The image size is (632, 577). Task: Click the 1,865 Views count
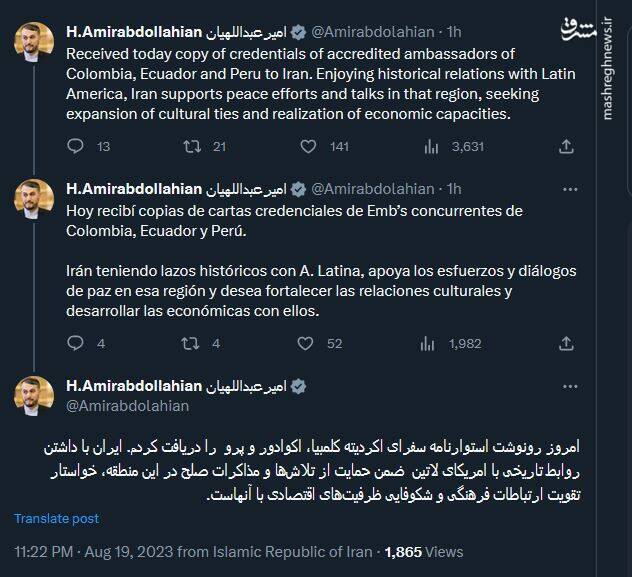tap(424, 551)
